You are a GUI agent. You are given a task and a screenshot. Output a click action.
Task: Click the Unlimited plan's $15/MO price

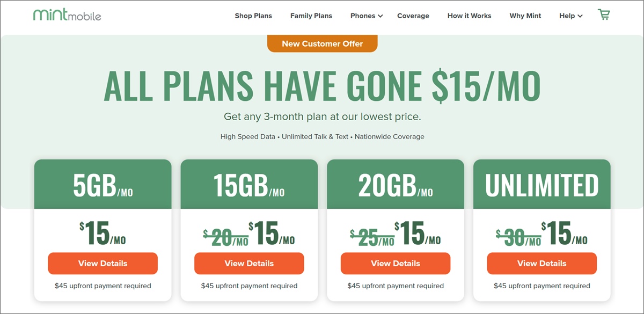click(x=565, y=234)
